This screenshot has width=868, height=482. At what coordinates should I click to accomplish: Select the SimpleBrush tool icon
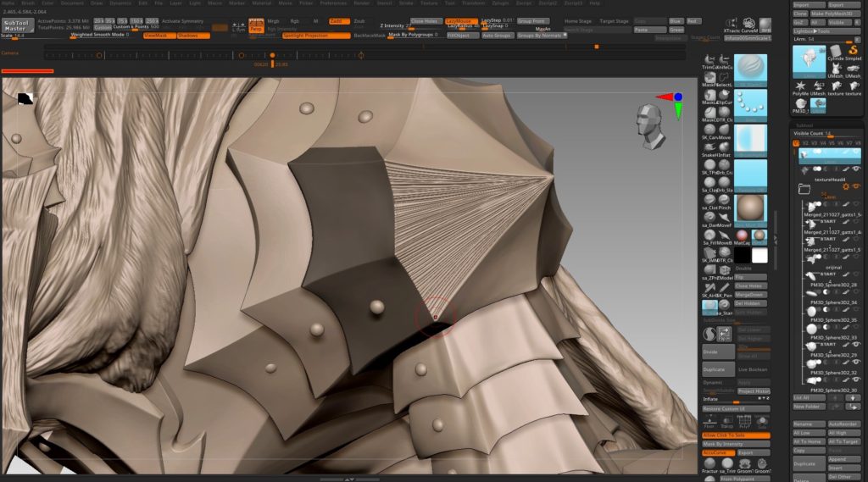850,60
